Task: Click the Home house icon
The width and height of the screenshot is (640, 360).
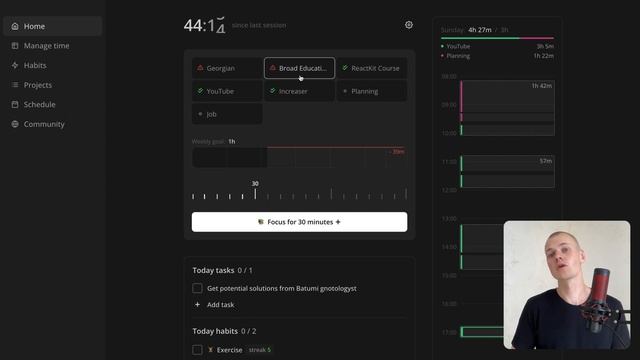Action: pos(15,26)
